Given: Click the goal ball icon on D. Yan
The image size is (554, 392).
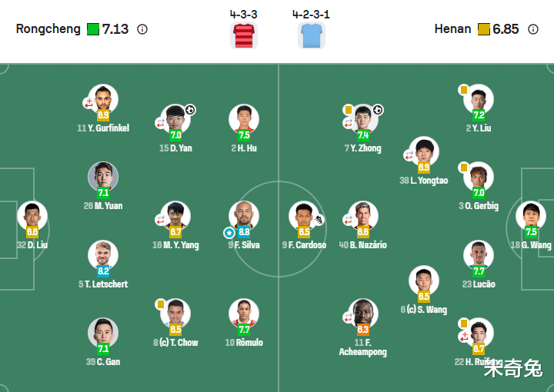Looking at the screenshot, I should [x=190, y=110].
